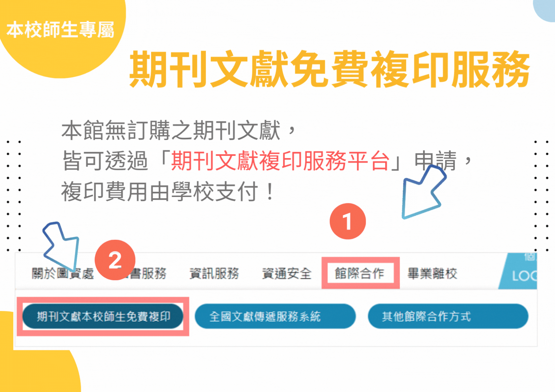Viewport: 555px width, 392px height.
Task: Click the 本館無訂購之期刊文獻 text line
Action: 171,130
